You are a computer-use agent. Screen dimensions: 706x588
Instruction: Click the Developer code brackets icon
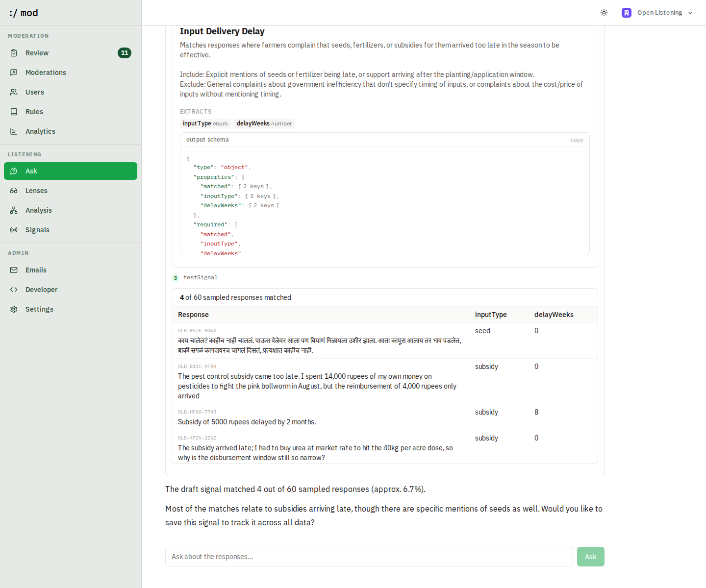click(14, 290)
